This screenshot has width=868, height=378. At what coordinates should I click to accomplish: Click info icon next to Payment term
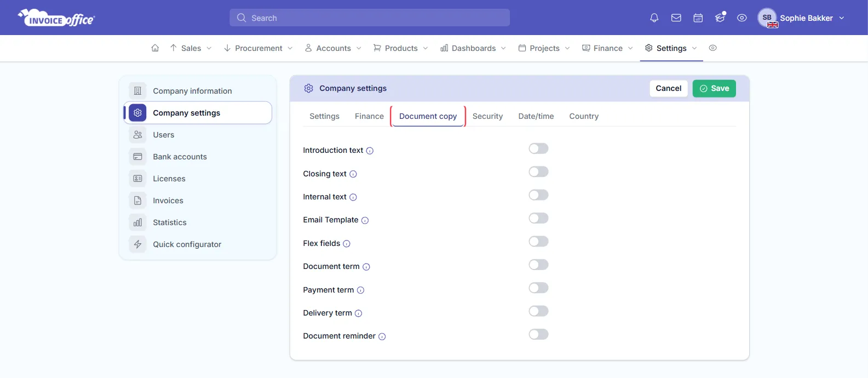[360, 290]
